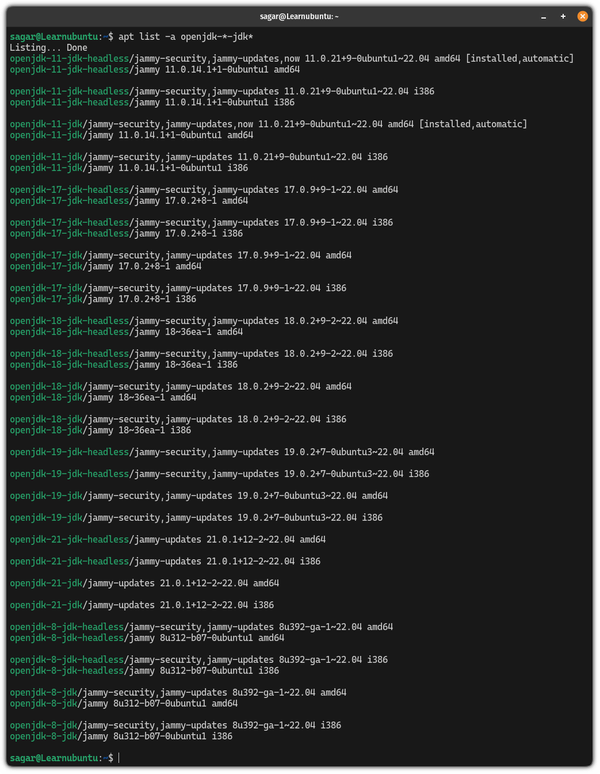Click the installed openjdk-11-jdk-headless amd64 entry
The height and width of the screenshot is (774, 600).
[x=290, y=59]
